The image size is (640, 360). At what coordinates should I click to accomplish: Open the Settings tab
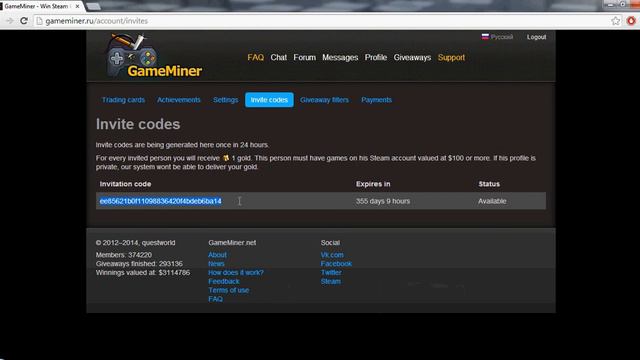coord(225,100)
